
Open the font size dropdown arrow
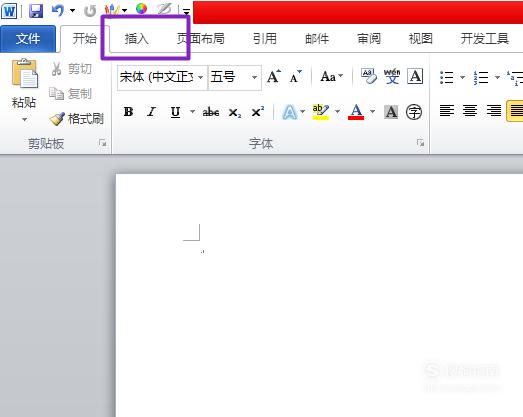click(x=254, y=77)
